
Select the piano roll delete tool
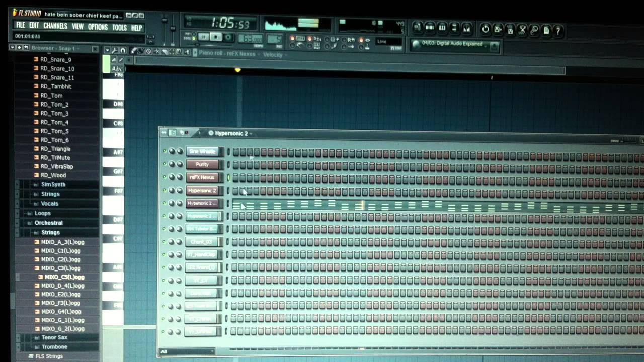click(148, 51)
